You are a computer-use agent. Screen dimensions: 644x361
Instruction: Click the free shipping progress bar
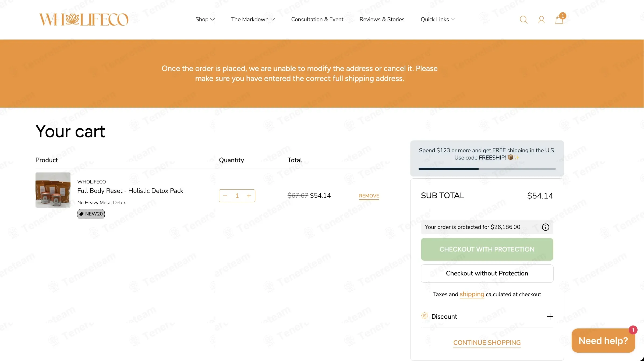point(487,169)
